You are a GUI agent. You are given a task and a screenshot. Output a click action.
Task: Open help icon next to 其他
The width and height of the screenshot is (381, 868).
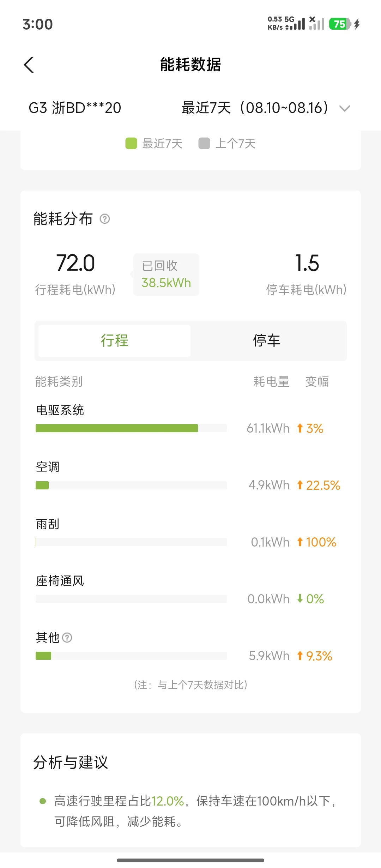pos(67,638)
